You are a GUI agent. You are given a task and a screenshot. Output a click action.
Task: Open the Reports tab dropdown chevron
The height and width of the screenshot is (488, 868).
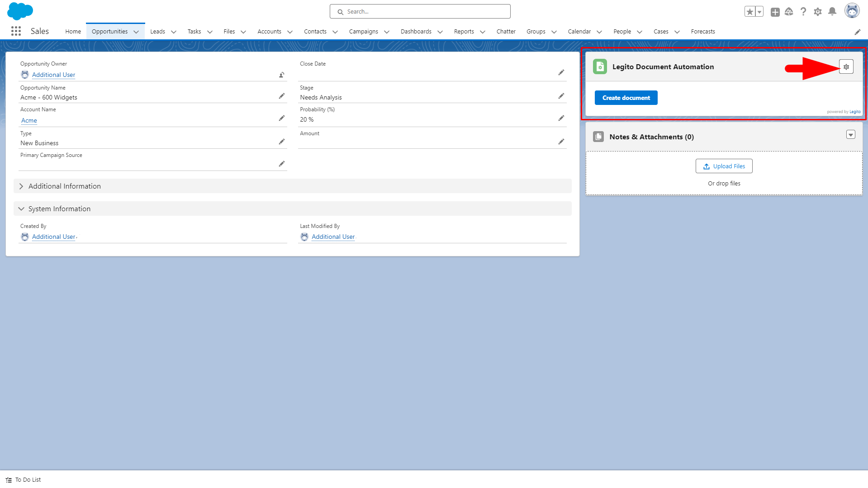[483, 32]
